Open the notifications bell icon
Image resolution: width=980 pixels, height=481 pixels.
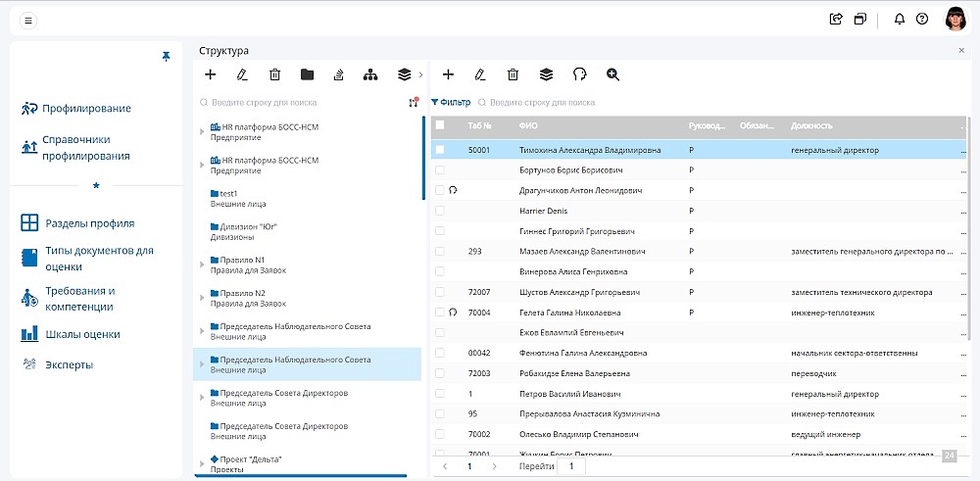900,19
